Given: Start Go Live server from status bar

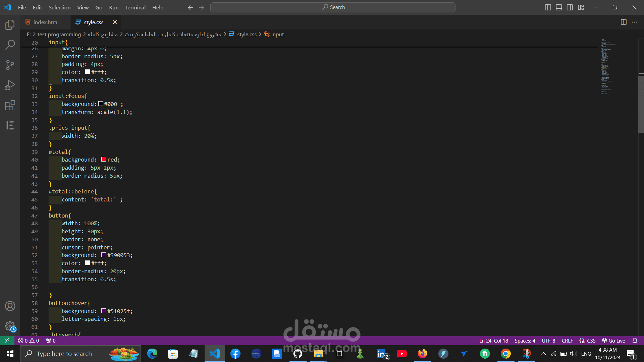Looking at the screenshot, I should click(x=613, y=341).
